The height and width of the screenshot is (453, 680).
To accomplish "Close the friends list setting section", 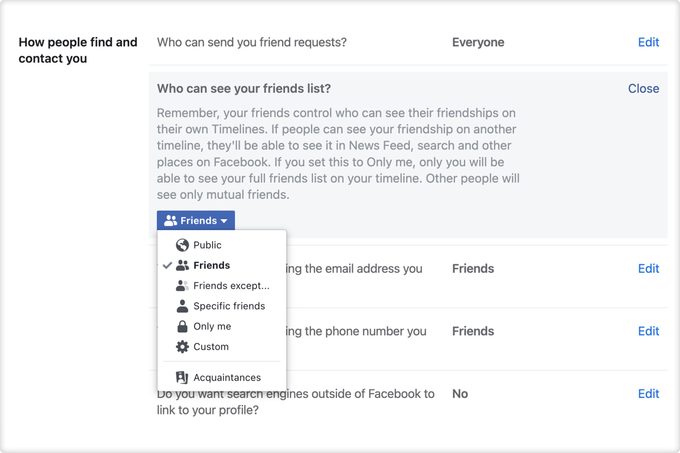I will pos(643,89).
